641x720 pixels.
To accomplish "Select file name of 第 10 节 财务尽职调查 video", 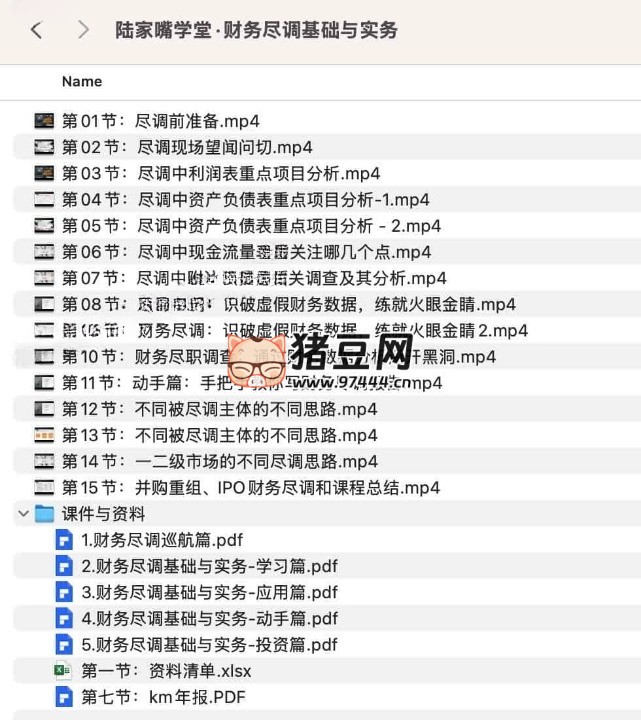I will coord(279,357).
